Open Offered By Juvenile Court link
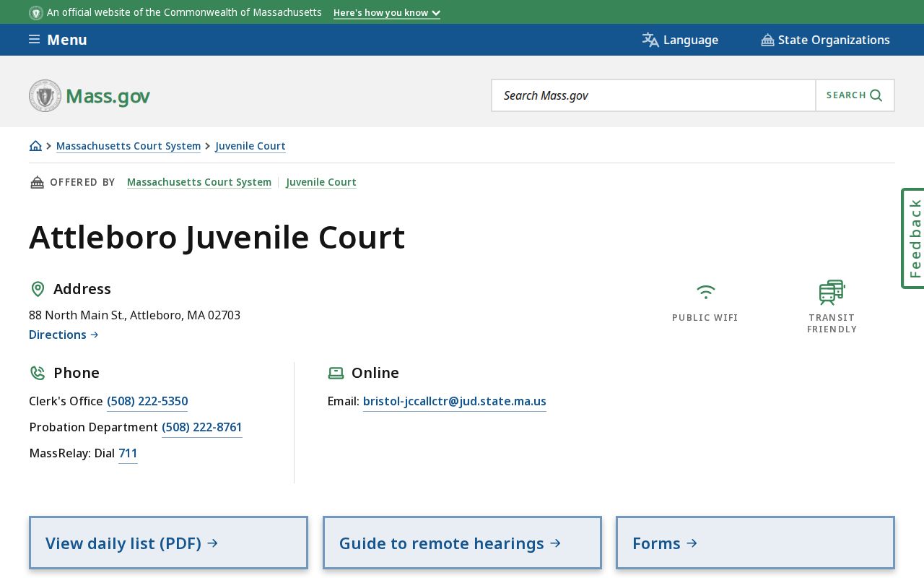This screenshot has height=578, width=924. pos(321,182)
